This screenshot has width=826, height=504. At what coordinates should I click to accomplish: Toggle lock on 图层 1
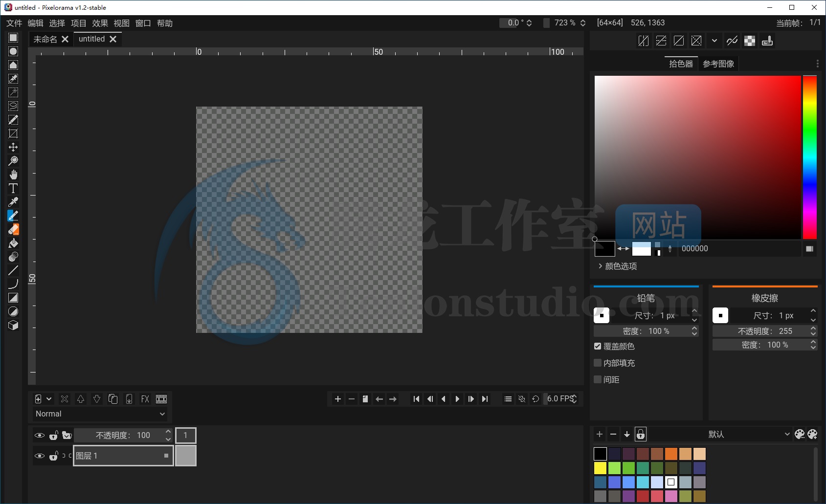[x=54, y=456]
